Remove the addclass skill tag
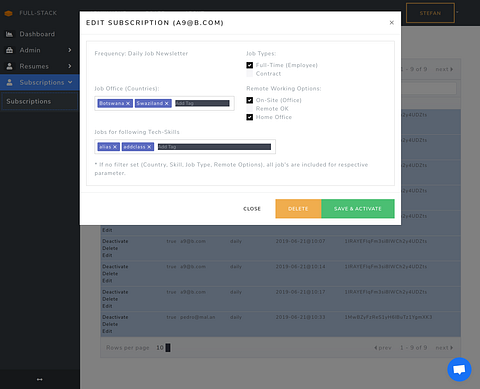 click(149, 147)
